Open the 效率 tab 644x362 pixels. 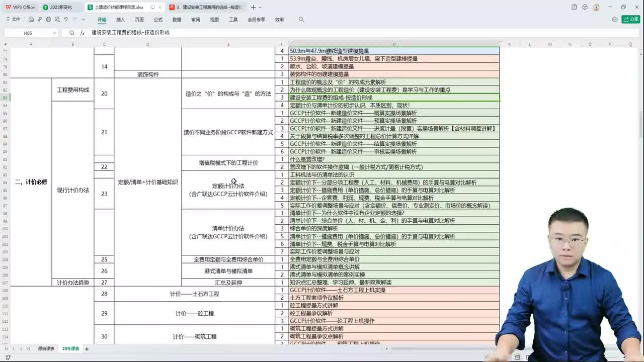click(279, 20)
